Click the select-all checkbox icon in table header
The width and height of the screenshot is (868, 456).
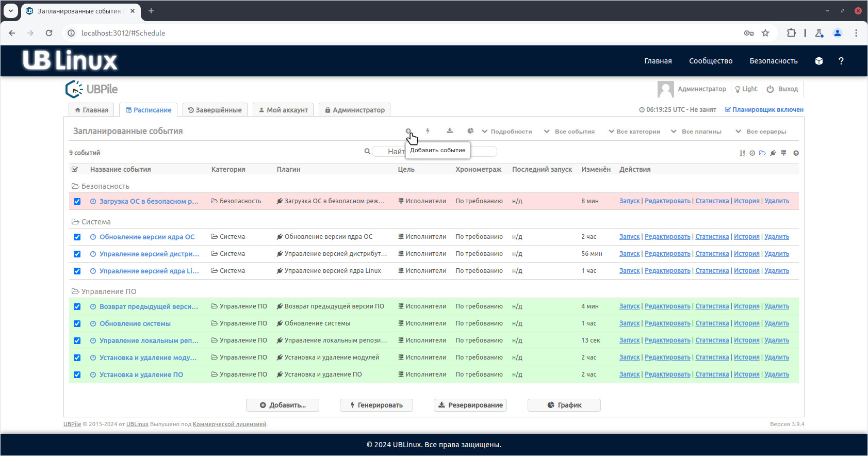point(75,169)
